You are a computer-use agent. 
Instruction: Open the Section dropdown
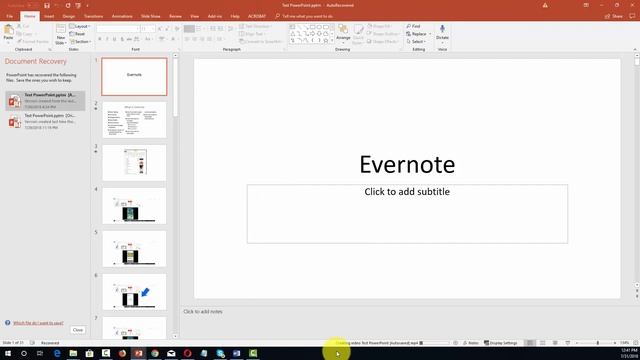click(x=80, y=42)
